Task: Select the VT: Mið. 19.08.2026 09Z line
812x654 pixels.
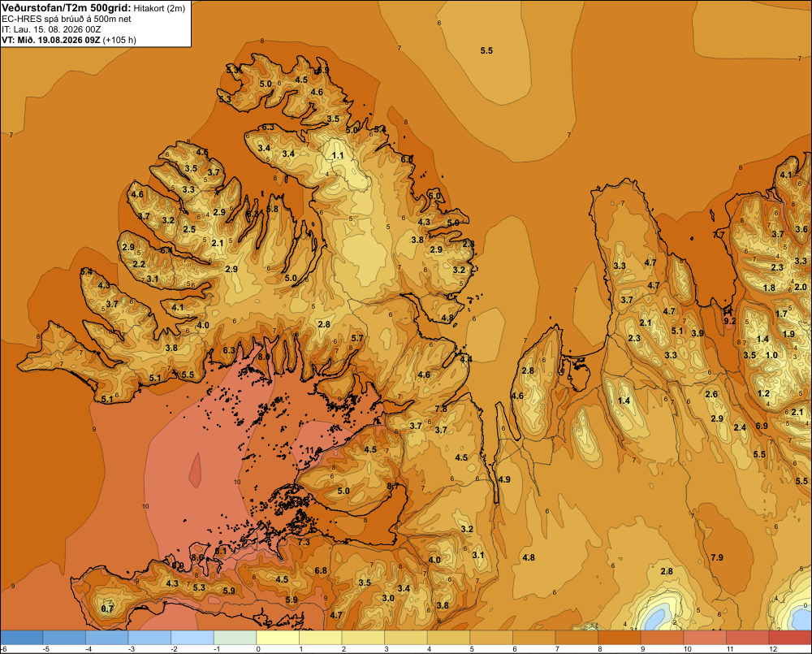Action: [x=50, y=40]
